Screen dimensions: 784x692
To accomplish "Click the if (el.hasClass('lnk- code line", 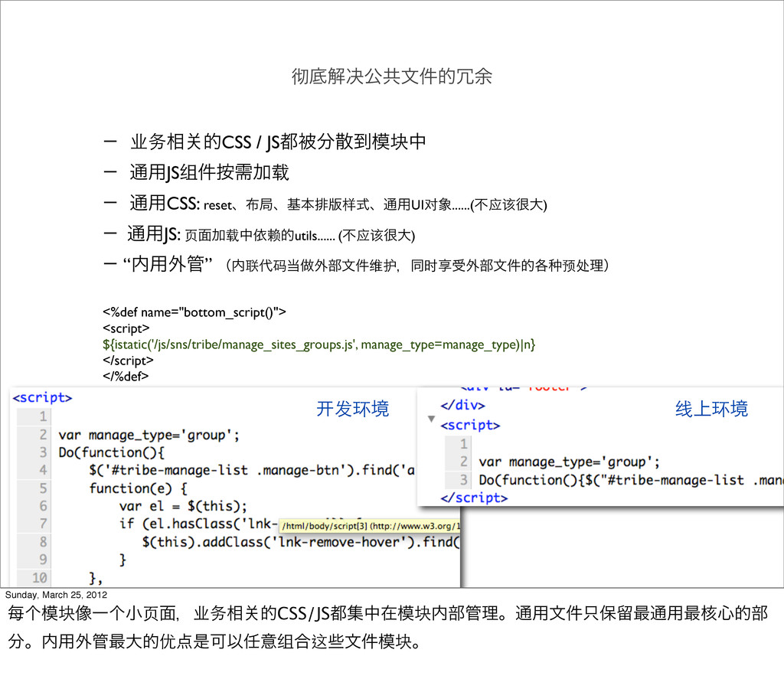I will point(198,524).
